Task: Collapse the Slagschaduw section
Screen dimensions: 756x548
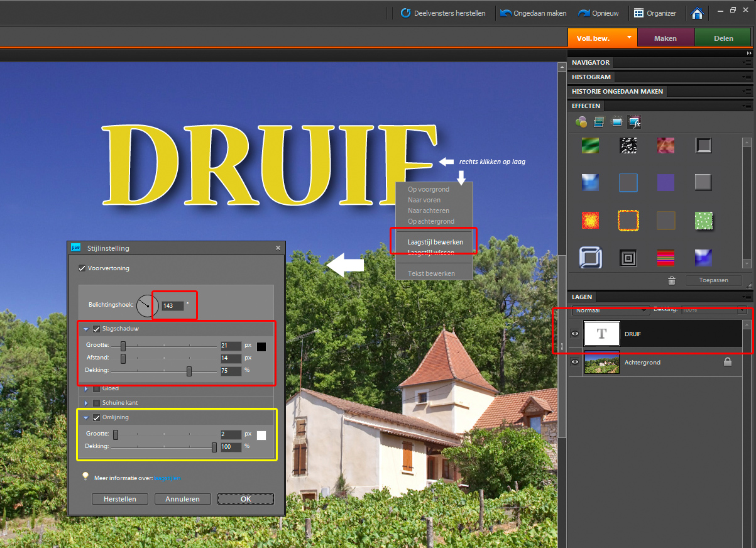Action: [x=86, y=329]
